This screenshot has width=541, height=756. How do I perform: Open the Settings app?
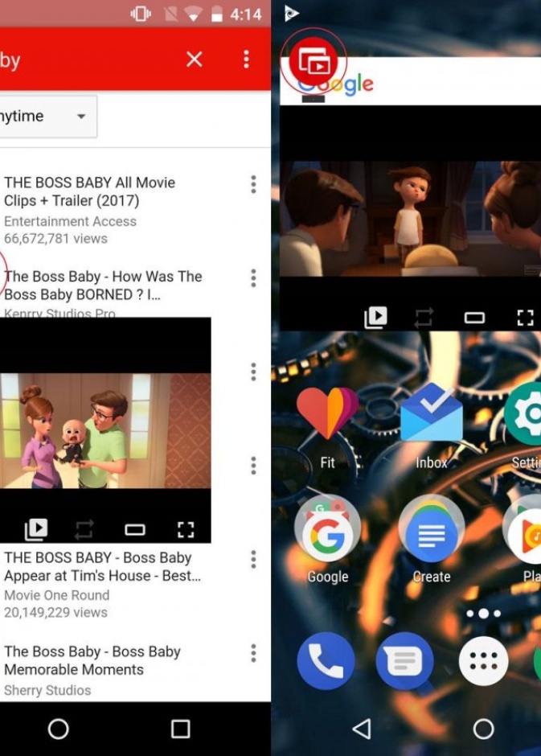pyautogui.click(x=523, y=425)
